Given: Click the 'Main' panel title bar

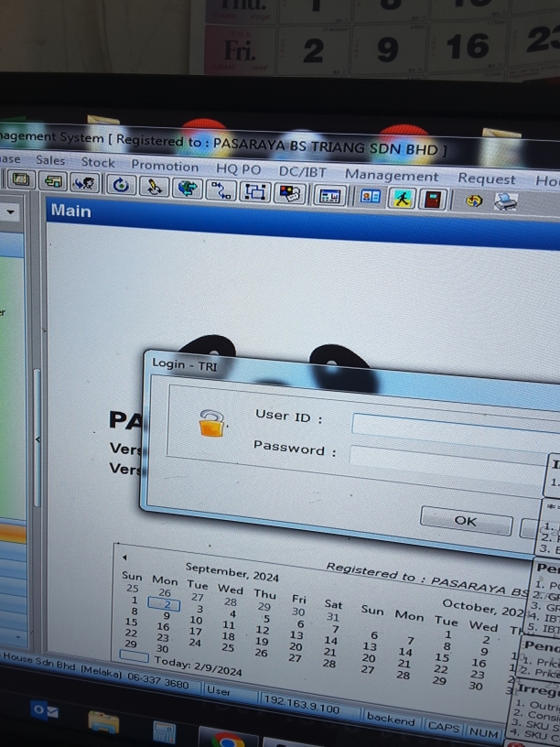Looking at the screenshot, I should [303, 222].
